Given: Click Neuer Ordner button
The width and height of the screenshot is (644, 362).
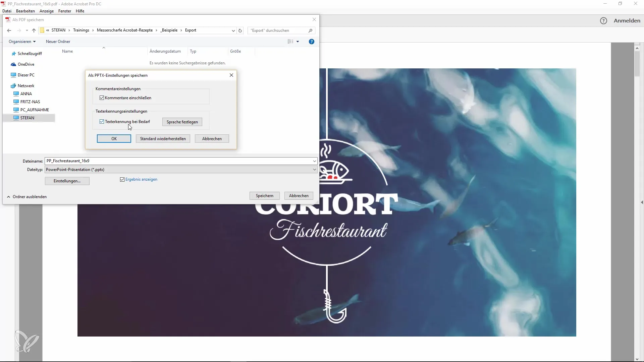Looking at the screenshot, I should pyautogui.click(x=58, y=42).
